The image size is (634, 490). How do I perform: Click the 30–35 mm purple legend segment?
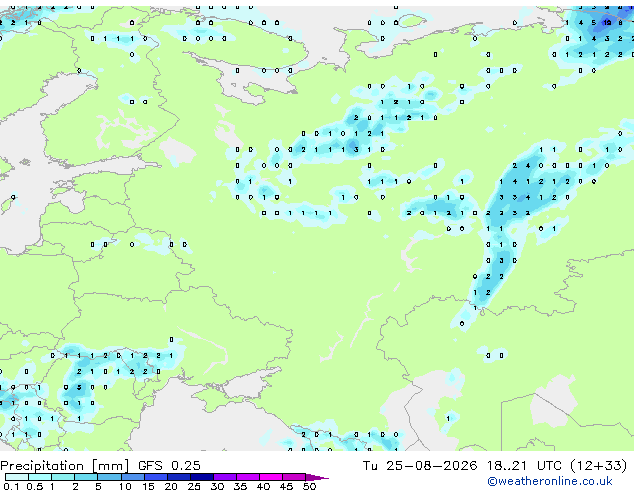(225, 477)
